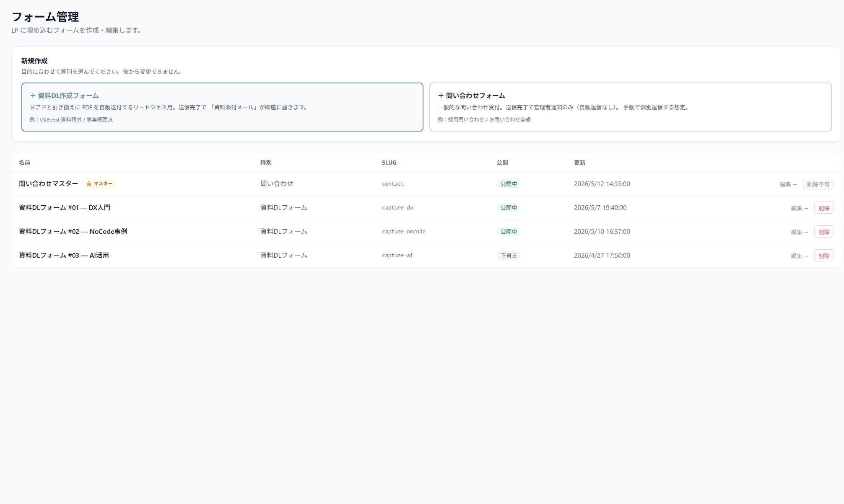Click the SLUG column header
Viewport: 844px width, 504px height.
click(x=389, y=163)
